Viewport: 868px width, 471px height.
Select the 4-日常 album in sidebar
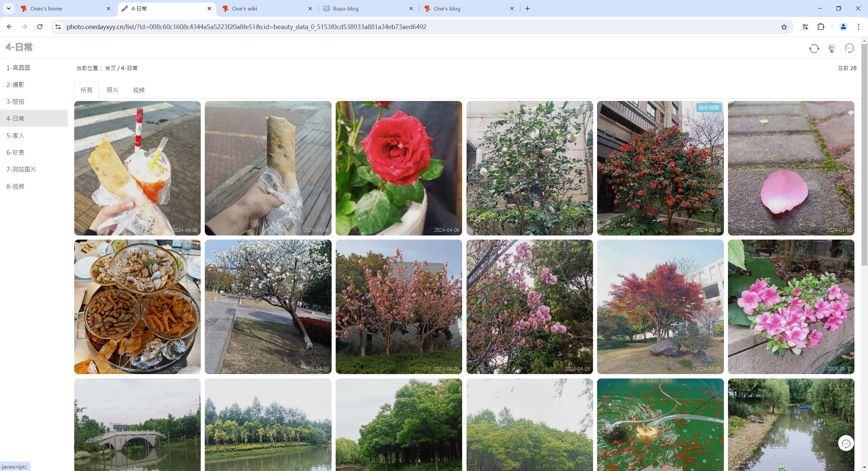tap(34, 119)
